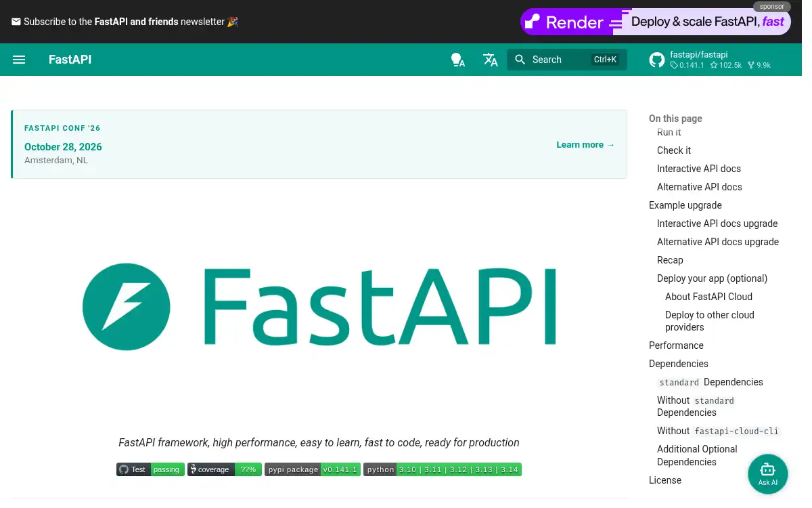This screenshot has width=812, height=508.
Task: Go to Run it section
Action: pyautogui.click(x=669, y=132)
